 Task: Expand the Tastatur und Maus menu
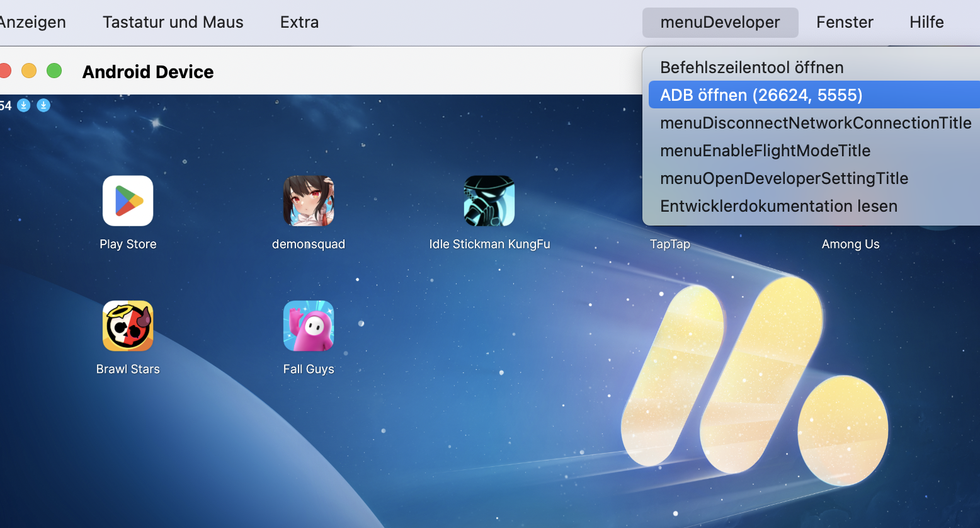pyautogui.click(x=173, y=23)
